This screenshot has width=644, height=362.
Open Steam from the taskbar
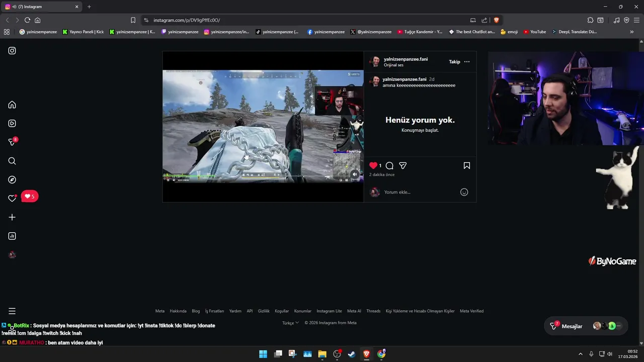coord(352,354)
